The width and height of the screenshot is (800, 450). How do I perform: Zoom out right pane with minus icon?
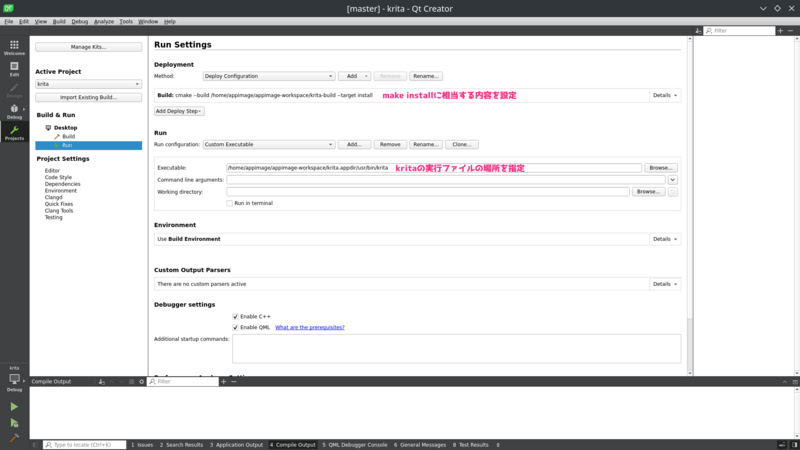pos(790,31)
